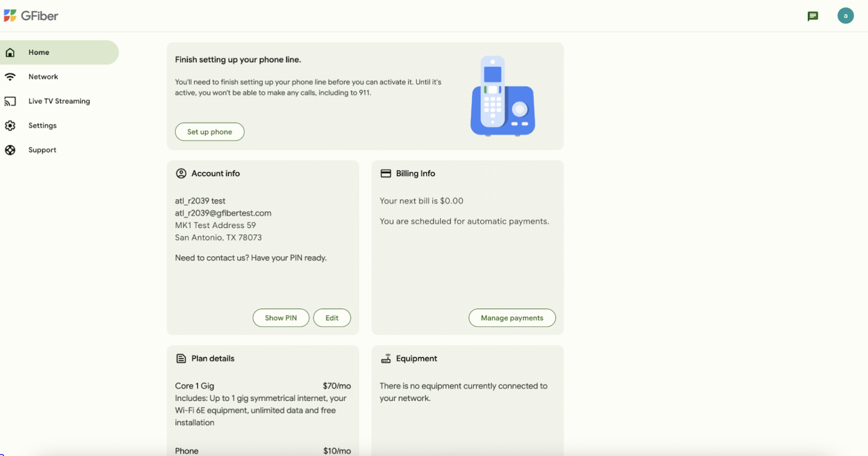Click the phone illustration image

click(x=502, y=96)
